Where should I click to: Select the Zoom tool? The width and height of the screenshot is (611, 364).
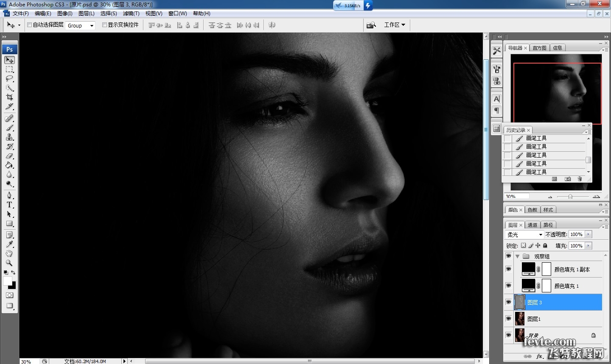click(9, 263)
